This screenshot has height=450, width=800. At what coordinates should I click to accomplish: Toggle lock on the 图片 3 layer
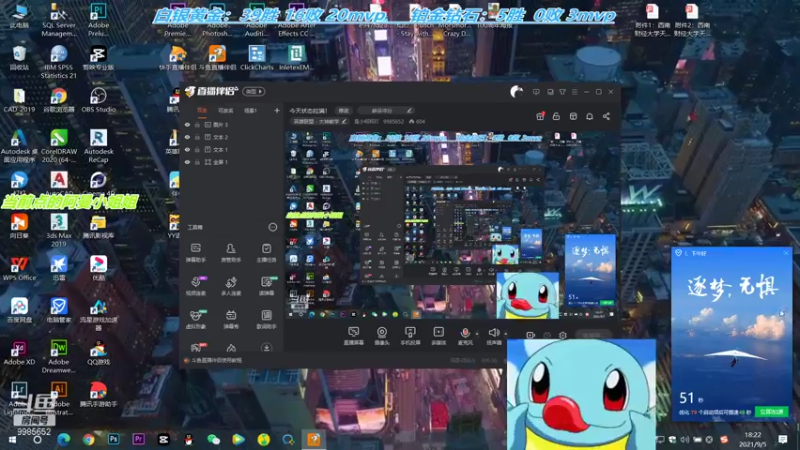[x=197, y=124]
